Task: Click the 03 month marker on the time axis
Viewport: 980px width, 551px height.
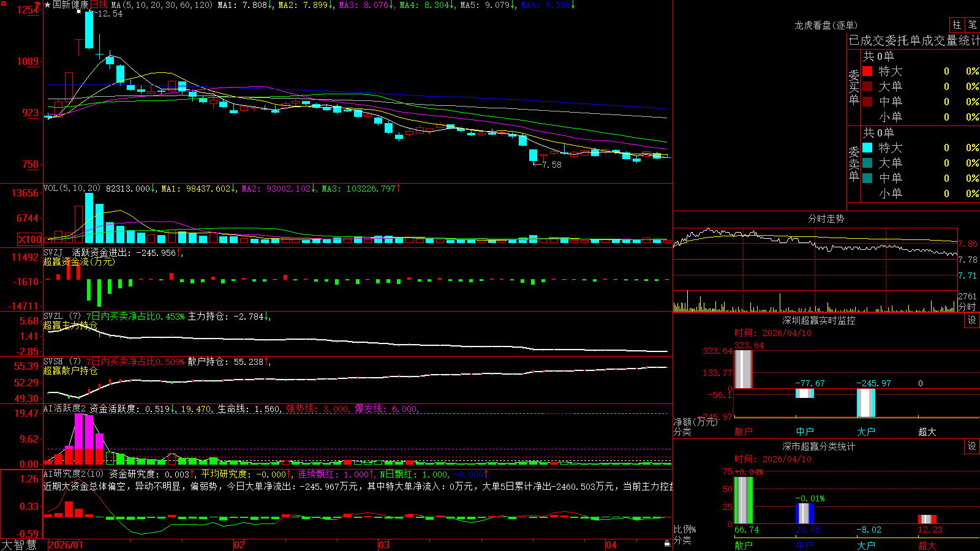Action: pos(384,545)
